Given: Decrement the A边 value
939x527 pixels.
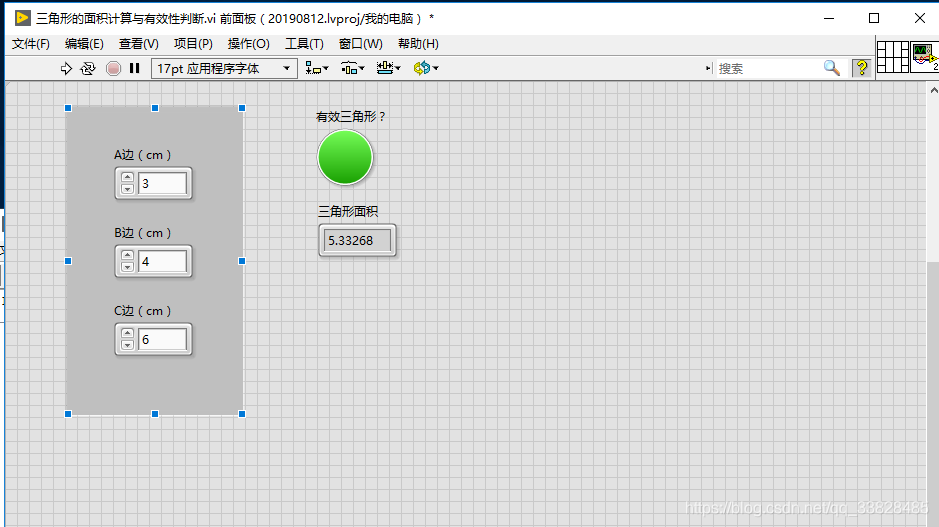Looking at the screenshot, I should 127,189.
